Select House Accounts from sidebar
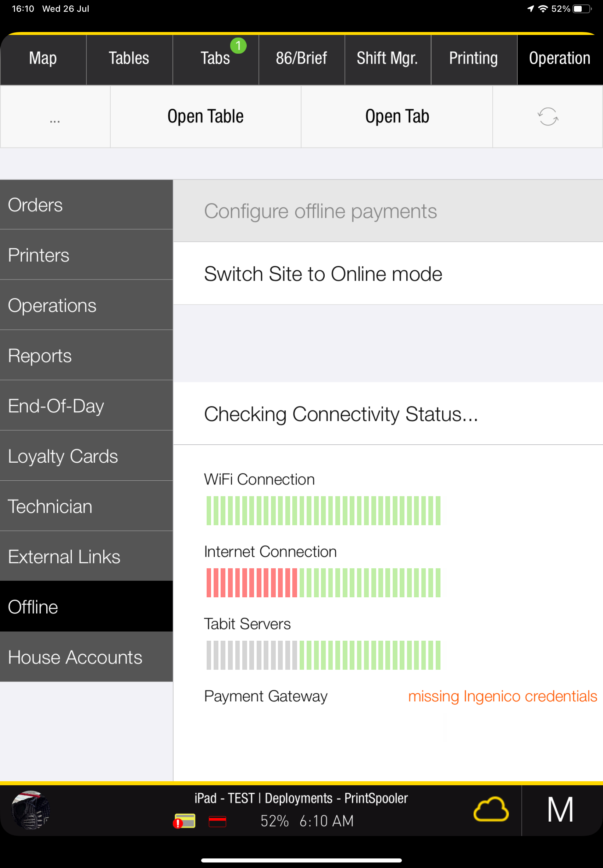This screenshot has width=603, height=868. click(x=86, y=657)
